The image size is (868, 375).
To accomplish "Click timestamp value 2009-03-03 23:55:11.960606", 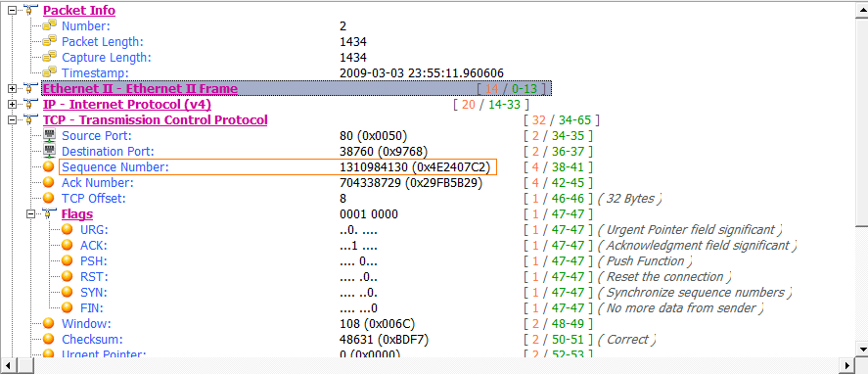I will (x=422, y=72).
